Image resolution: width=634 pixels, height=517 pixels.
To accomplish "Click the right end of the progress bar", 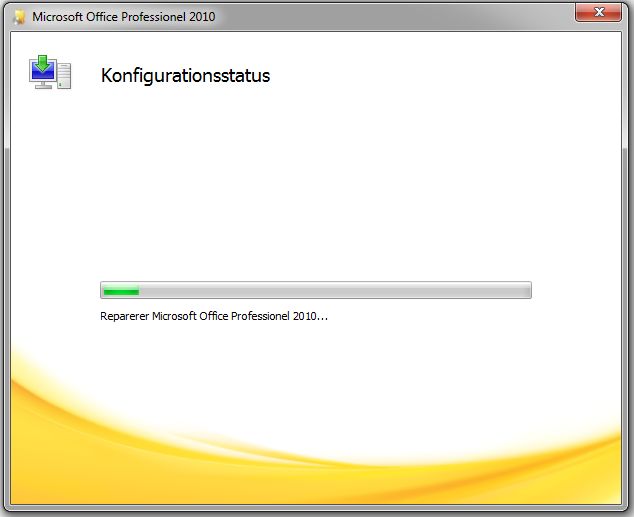I will point(527,291).
